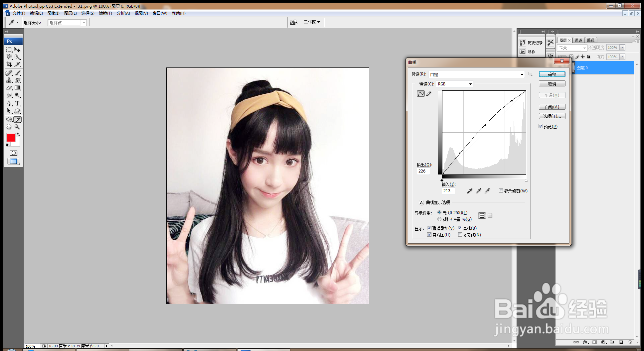This screenshot has width=644, height=351.
Task: Select the Brush tool
Action: [x=18, y=73]
